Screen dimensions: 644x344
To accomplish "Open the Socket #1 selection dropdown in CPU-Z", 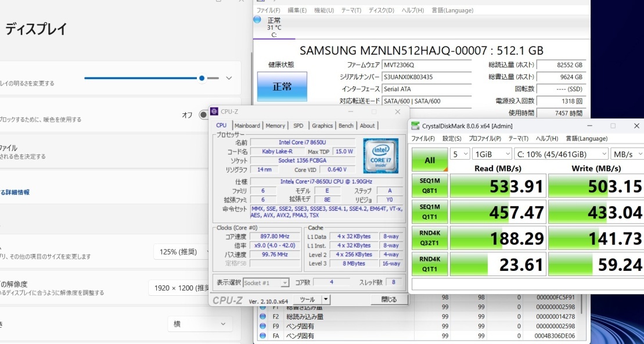I will coord(267,283).
